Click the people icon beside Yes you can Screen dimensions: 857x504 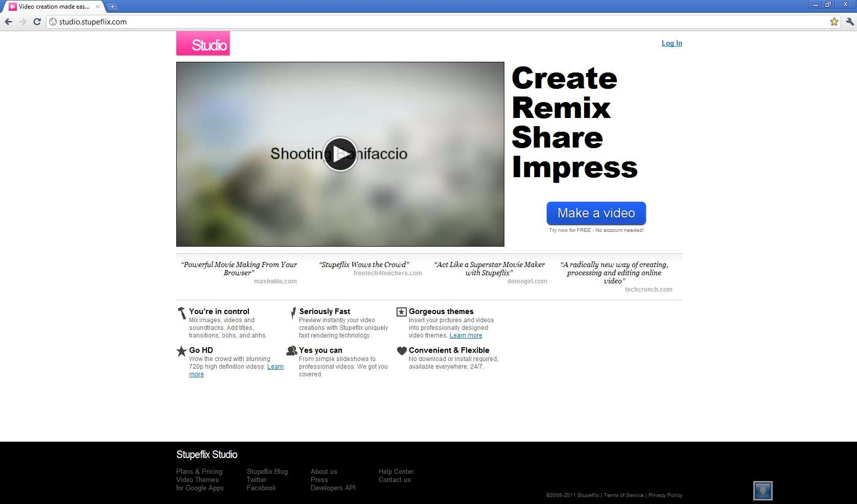pyautogui.click(x=292, y=350)
